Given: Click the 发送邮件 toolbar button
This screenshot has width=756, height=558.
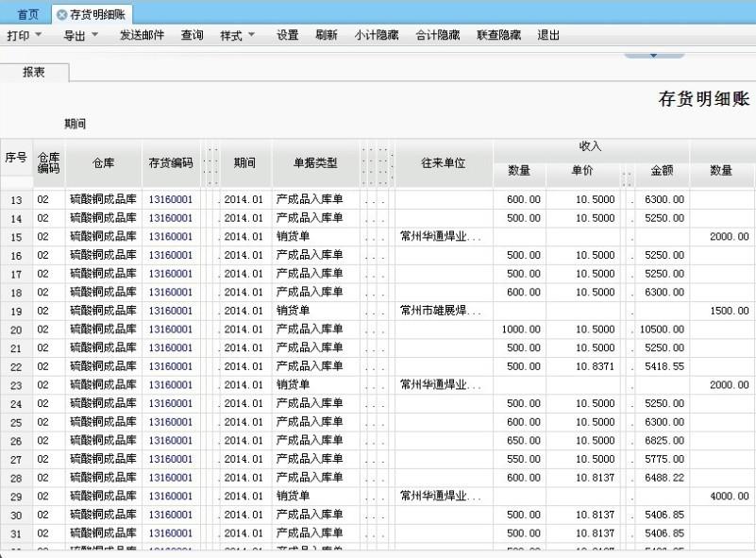Looking at the screenshot, I should (x=142, y=36).
